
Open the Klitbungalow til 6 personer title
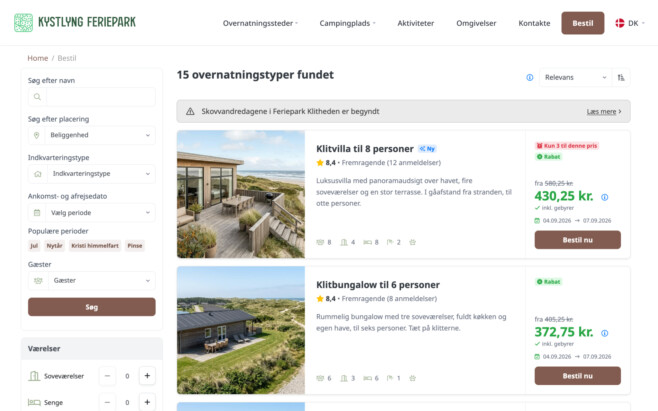[x=378, y=285]
